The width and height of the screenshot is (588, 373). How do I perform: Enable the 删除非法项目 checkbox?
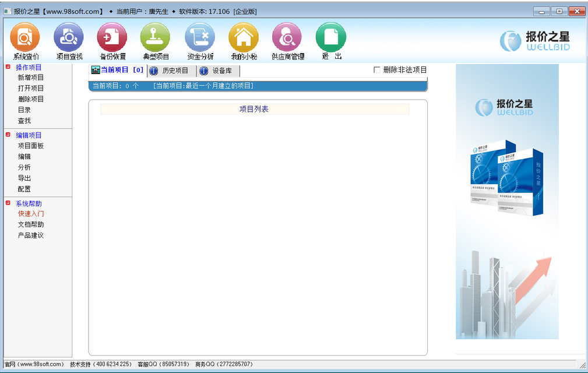click(377, 70)
